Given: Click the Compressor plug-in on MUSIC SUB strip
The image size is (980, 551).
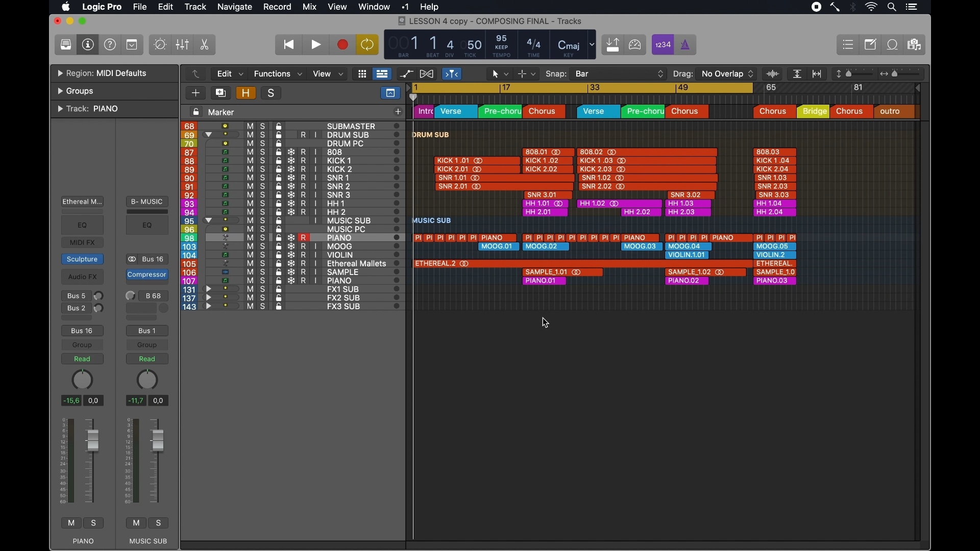Looking at the screenshot, I should (147, 275).
